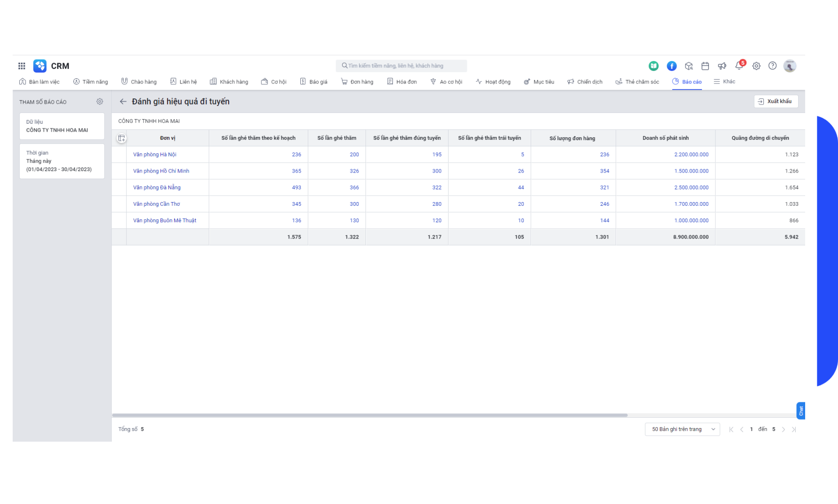Open notifications bell with badge 5
Screen dimensions: 838x504
[x=739, y=66]
